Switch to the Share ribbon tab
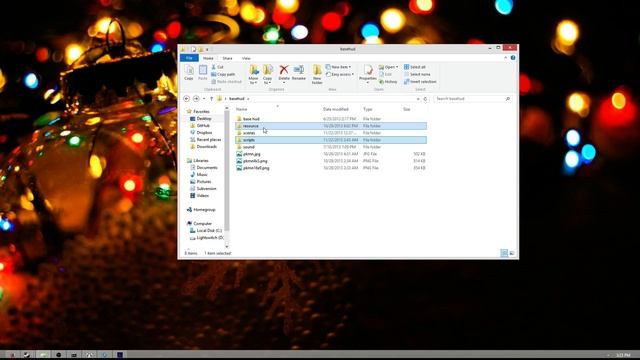640x360 pixels. pyautogui.click(x=227, y=58)
